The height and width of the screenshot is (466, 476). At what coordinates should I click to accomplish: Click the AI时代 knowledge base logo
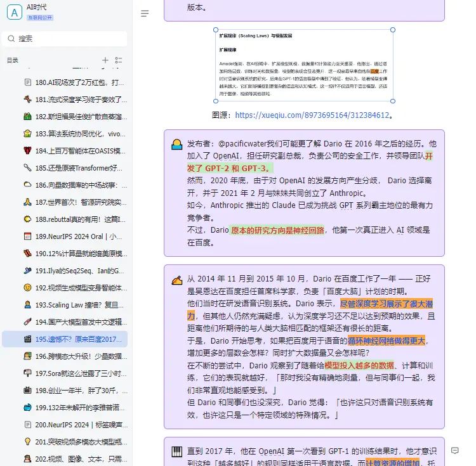(x=13, y=12)
